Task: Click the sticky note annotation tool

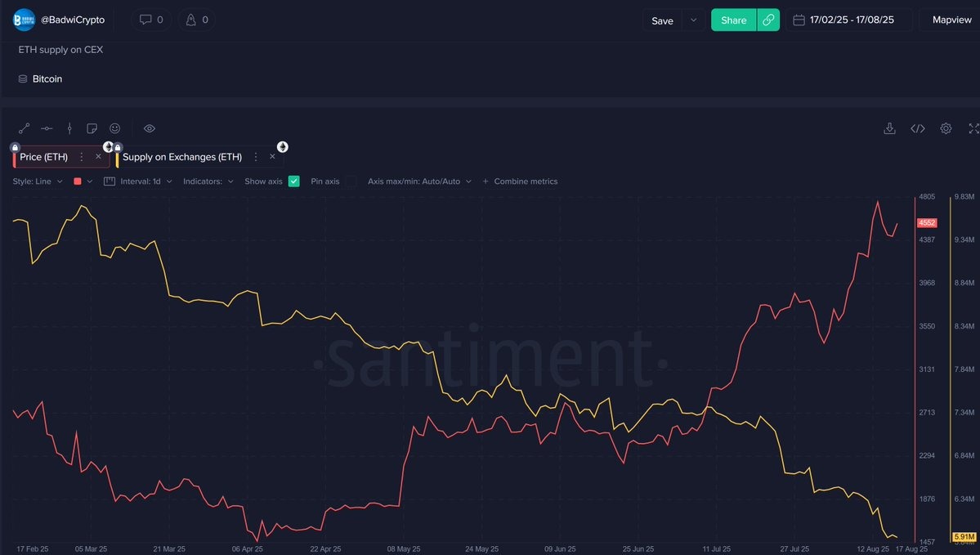Action: point(92,128)
